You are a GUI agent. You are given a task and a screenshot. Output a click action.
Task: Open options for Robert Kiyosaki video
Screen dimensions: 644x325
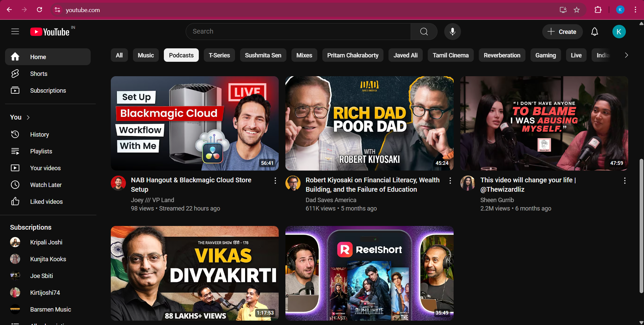(x=450, y=181)
